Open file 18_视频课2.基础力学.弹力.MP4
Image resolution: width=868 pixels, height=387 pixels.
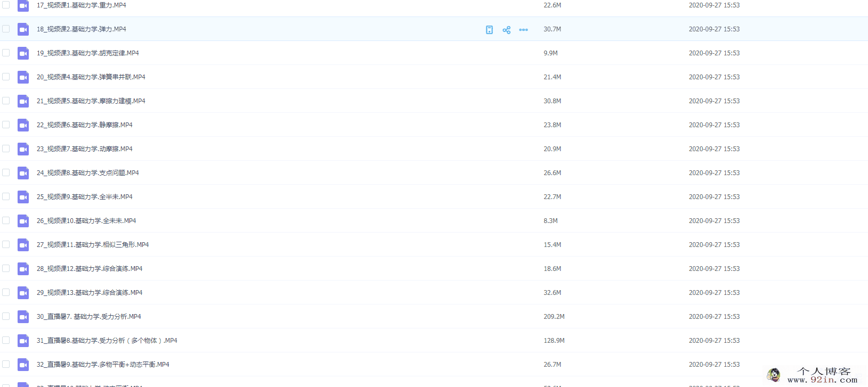82,29
